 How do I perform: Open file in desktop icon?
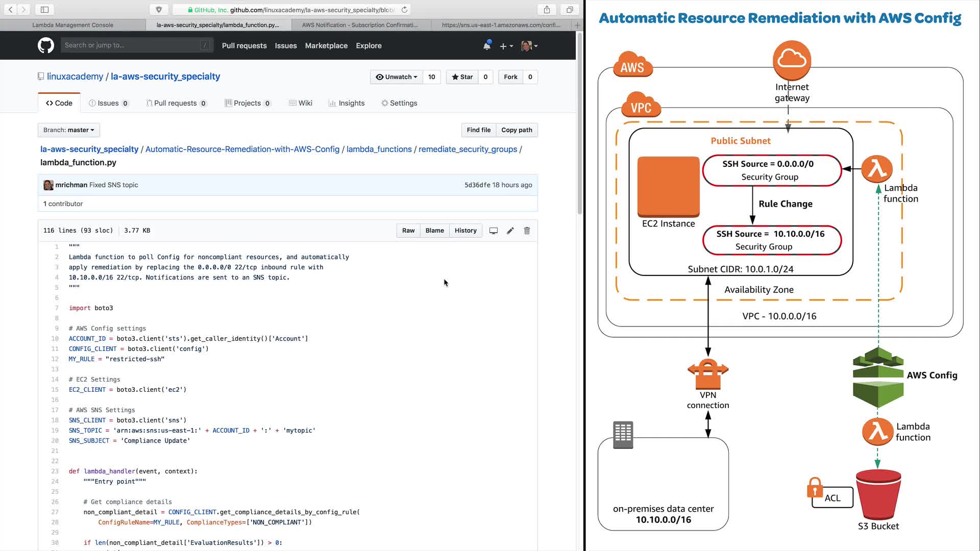pos(493,231)
